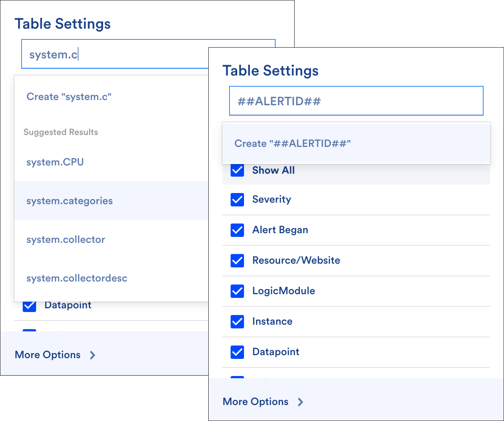The width and height of the screenshot is (504, 421).
Task: Select system.collector from the dropdown list
Action: (x=66, y=240)
